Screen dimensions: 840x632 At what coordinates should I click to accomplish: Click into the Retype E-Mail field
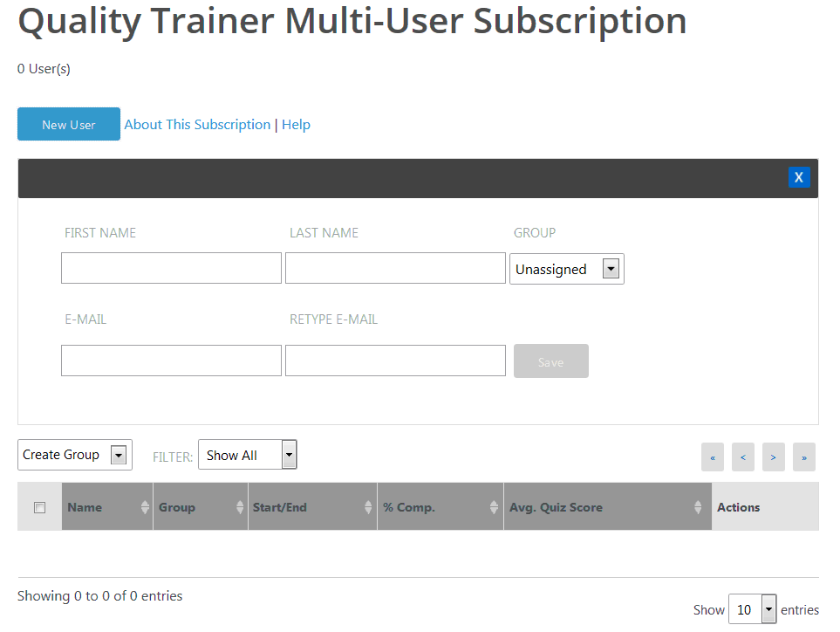[395, 361]
